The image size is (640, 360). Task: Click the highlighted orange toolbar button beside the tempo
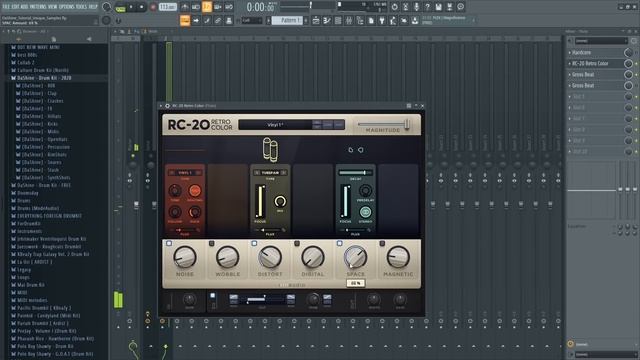[x=207, y=7]
